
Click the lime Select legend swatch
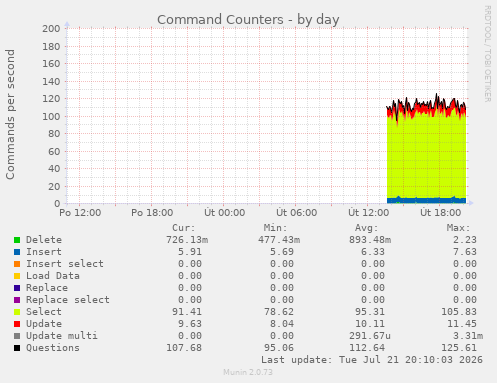(x=17, y=312)
